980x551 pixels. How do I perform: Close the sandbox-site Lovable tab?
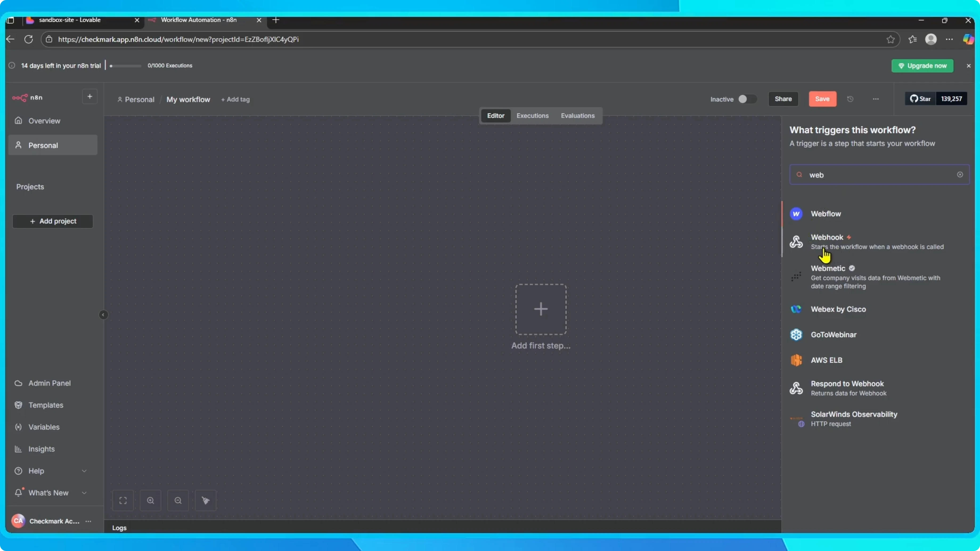(x=137, y=20)
